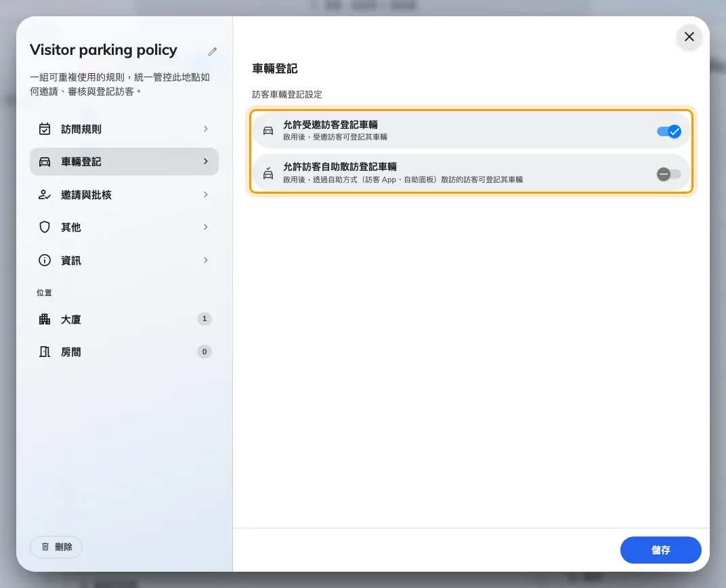
Task: Click the description mentioning 訪客 App、自助面板
Action: tap(403, 180)
